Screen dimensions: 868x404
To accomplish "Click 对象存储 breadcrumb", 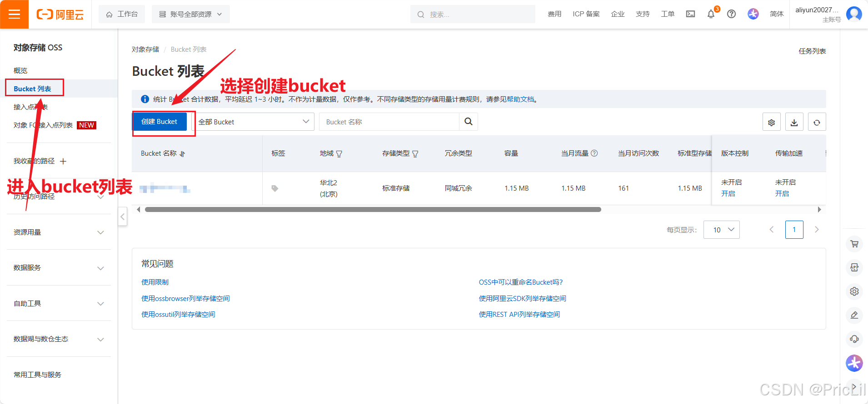I will click(145, 49).
